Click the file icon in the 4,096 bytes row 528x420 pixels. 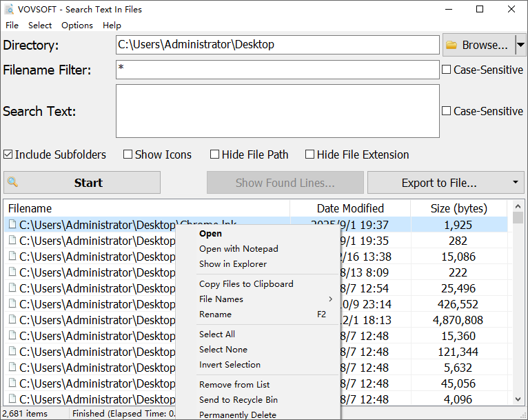[12, 398]
